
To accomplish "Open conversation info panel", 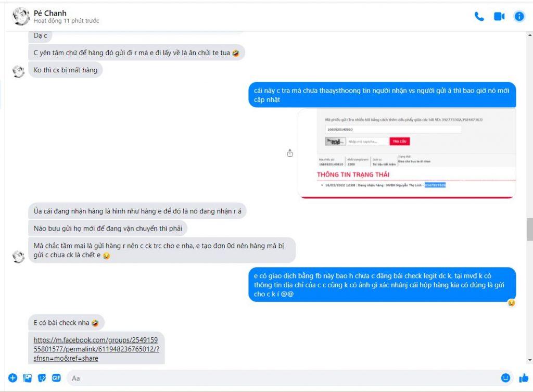I will (x=519, y=16).
